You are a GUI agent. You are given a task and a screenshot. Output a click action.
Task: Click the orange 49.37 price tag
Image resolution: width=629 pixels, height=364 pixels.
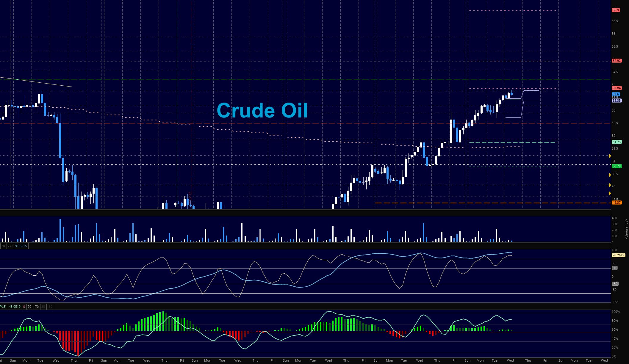click(x=617, y=203)
